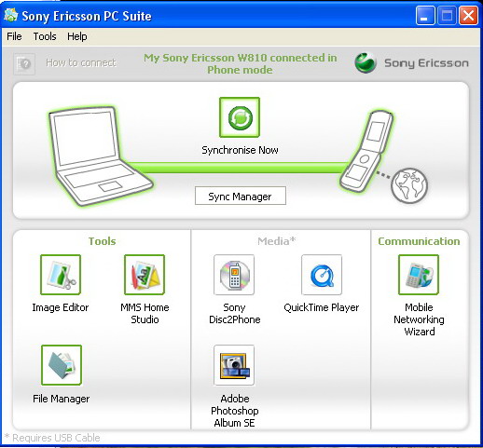Close the Sony Ericsson PC Suite window
483x448 pixels.
[468, 15]
